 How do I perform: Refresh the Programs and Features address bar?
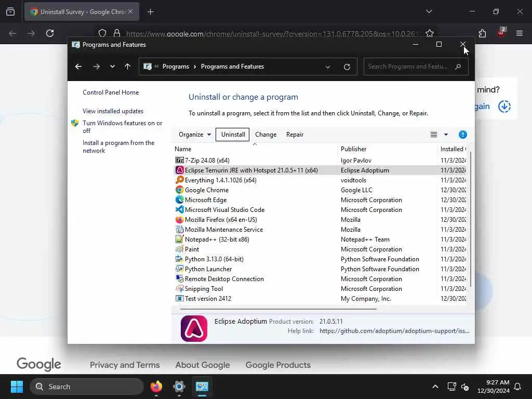(347, 67)
